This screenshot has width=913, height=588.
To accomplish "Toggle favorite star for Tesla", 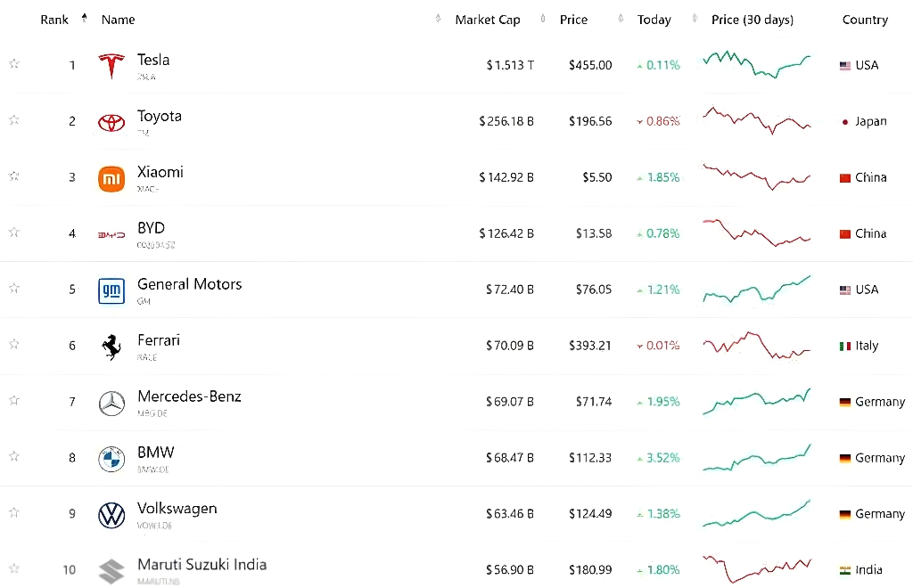I will [14, 63].
